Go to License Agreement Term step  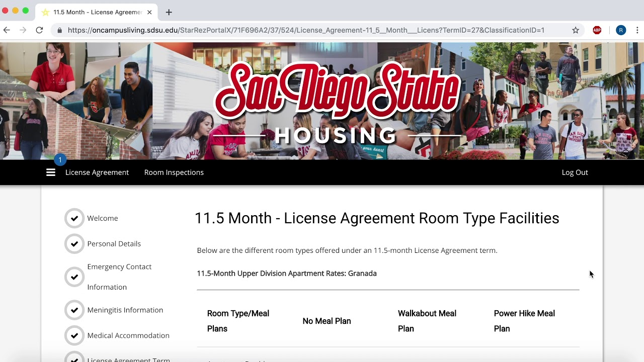tap(129, 359)
